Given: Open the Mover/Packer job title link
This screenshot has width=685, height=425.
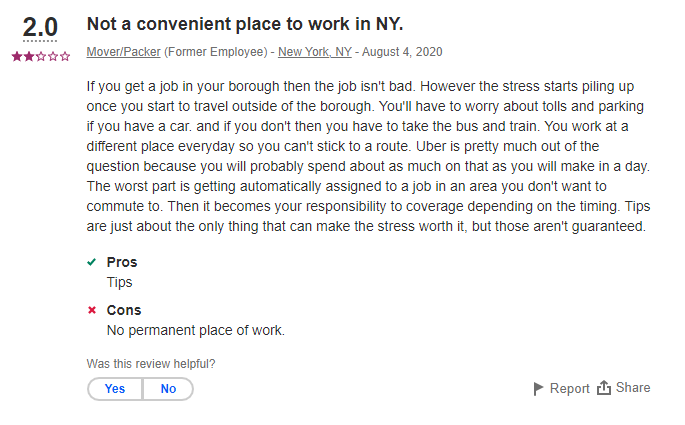Looking at the screenshot, I should coord(124,52).
